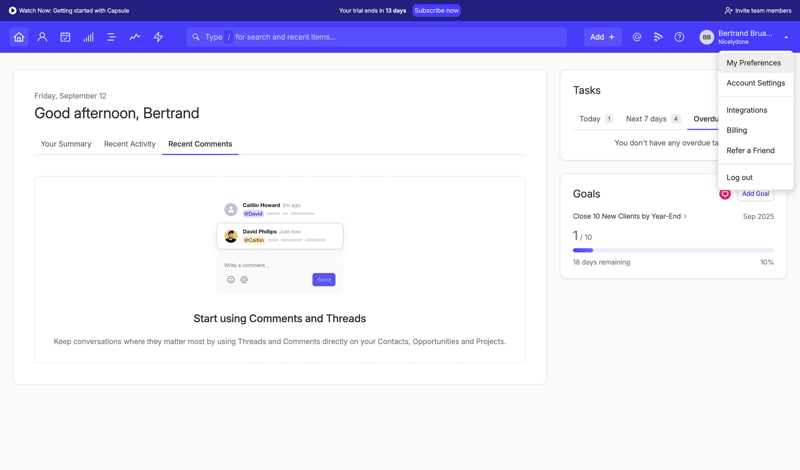Open the Contacts person icon
Screen dimensions: 800x470
pyautogui.click(x=42, y=37)
